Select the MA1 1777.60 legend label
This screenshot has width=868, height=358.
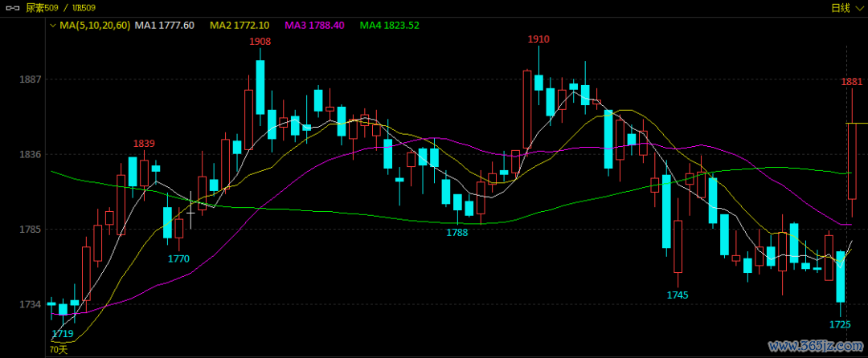[x=165, y=26]
